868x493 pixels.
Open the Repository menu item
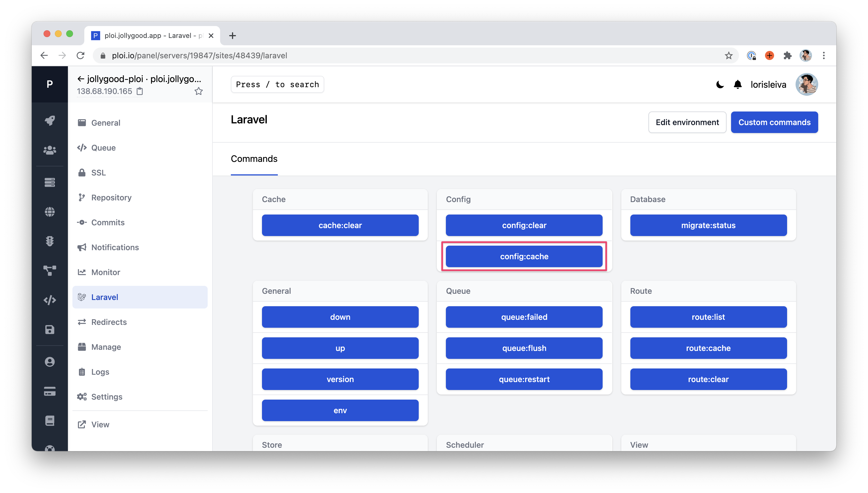pyautogui.click(x=140, y=198)
